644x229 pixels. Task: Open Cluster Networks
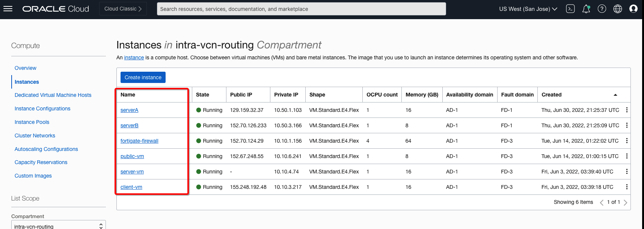pos(35,136)
